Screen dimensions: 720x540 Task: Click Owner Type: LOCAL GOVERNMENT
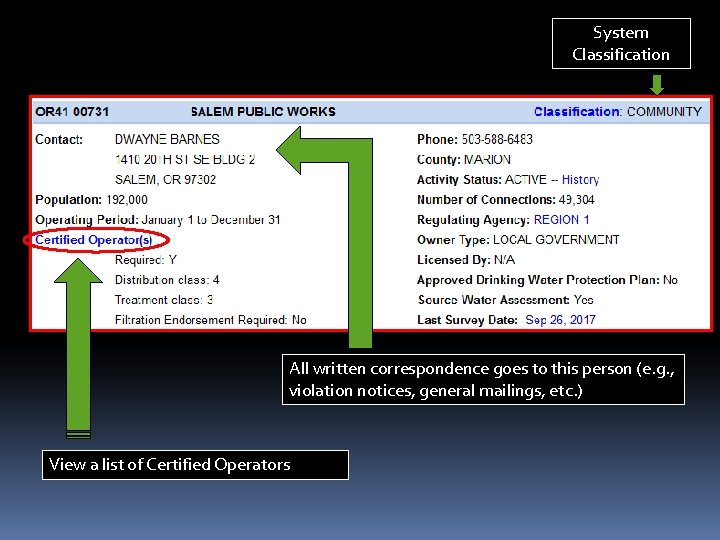518,240
